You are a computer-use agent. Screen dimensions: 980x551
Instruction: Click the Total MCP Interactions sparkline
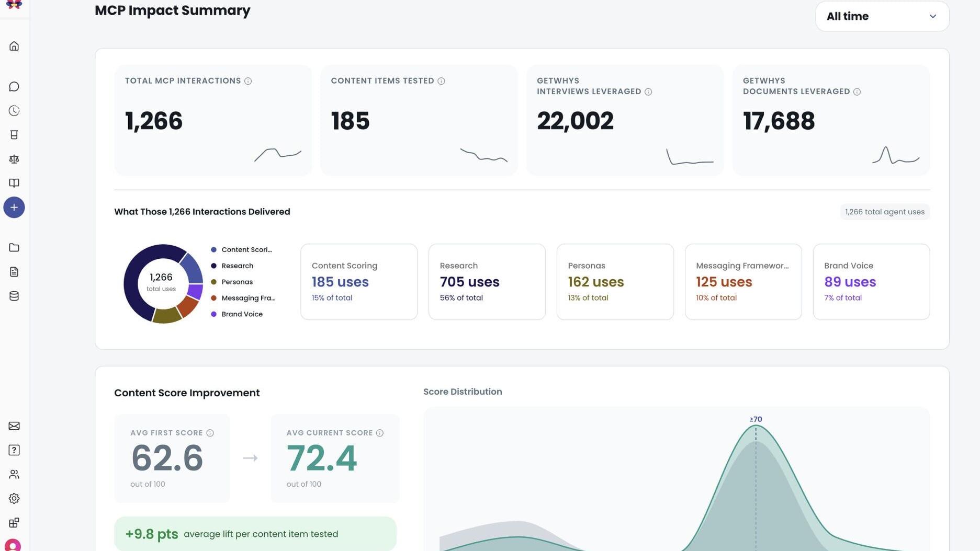tap(278, 155)
